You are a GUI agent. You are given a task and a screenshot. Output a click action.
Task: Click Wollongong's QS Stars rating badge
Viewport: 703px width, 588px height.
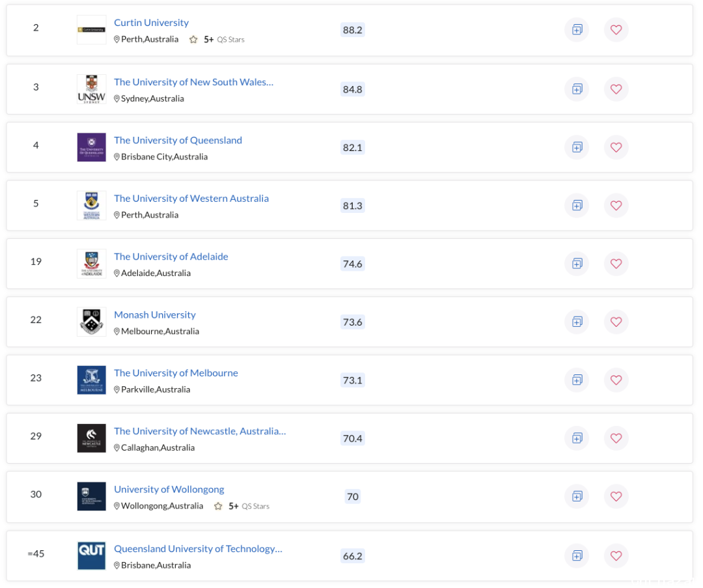click(241, 506)
